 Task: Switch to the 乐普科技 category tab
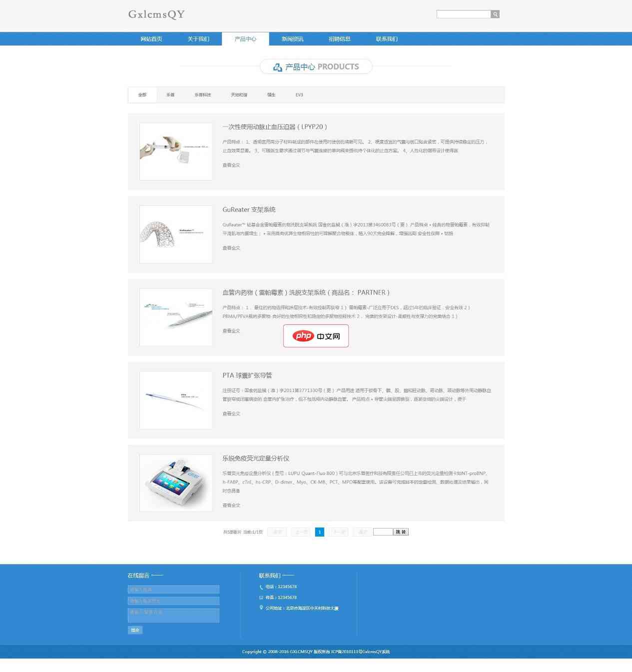tap(202, 95)
